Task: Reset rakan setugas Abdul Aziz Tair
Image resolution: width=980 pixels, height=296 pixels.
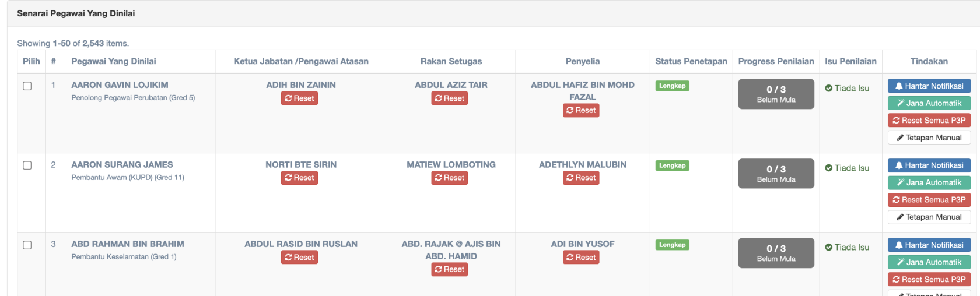Action: coord(450,98)
